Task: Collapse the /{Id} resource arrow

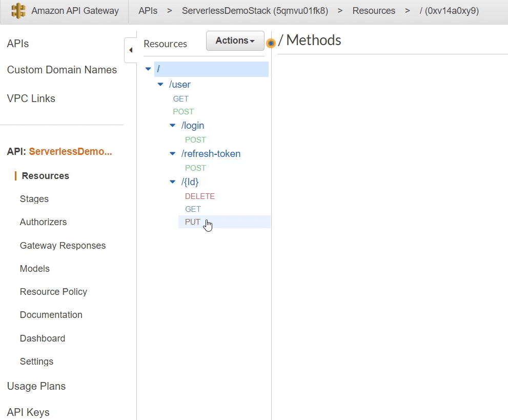Action: coord(173,182)
